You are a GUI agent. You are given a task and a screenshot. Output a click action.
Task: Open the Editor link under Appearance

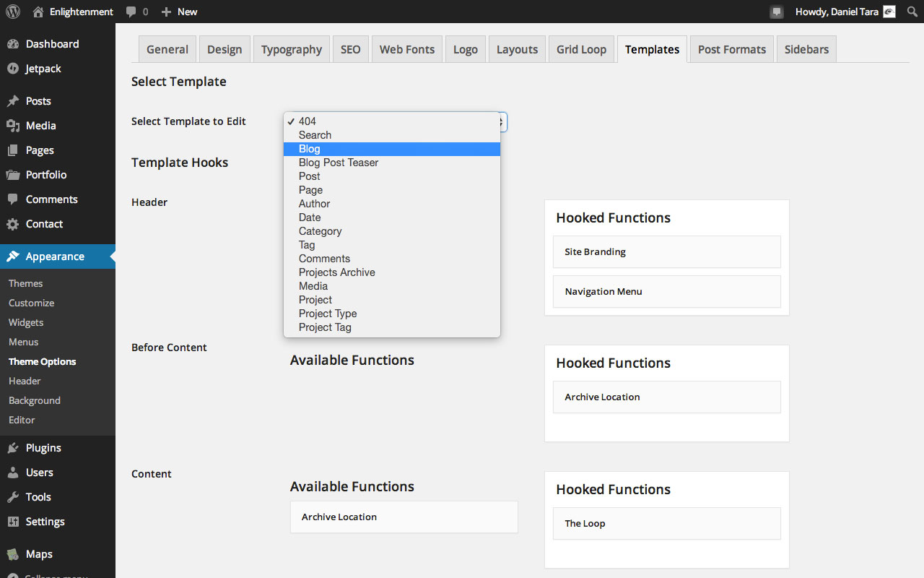pos(22,420)
